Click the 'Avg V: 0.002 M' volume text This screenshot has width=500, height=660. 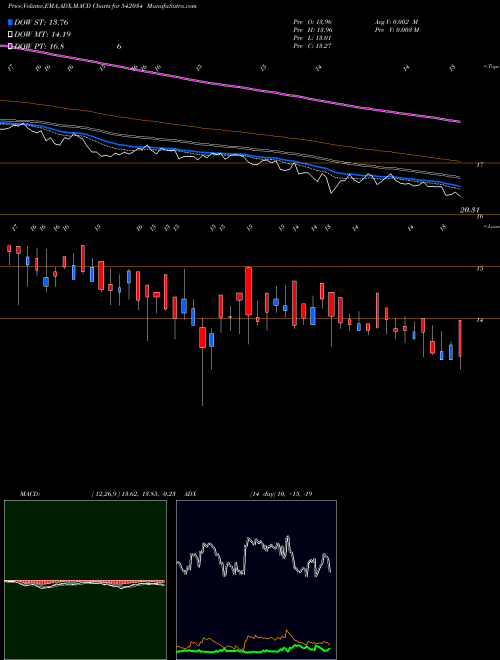click(x=396, y=21)
